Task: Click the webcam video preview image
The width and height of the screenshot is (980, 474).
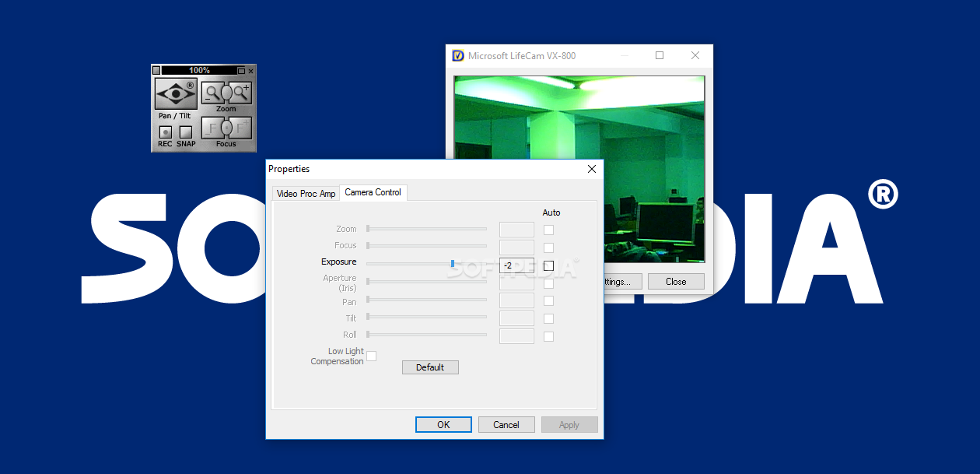Action: coord(579,169)
